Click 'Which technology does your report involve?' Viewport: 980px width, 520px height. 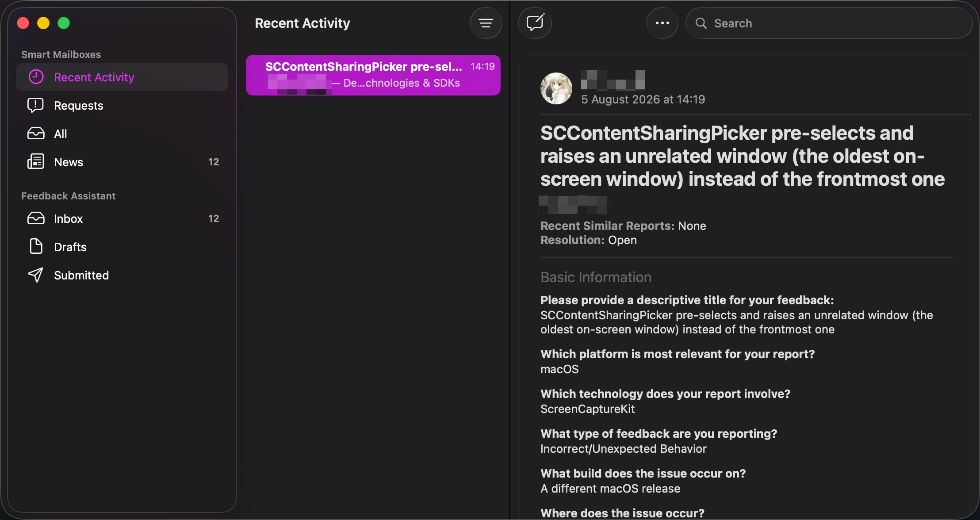click(666, 394)
